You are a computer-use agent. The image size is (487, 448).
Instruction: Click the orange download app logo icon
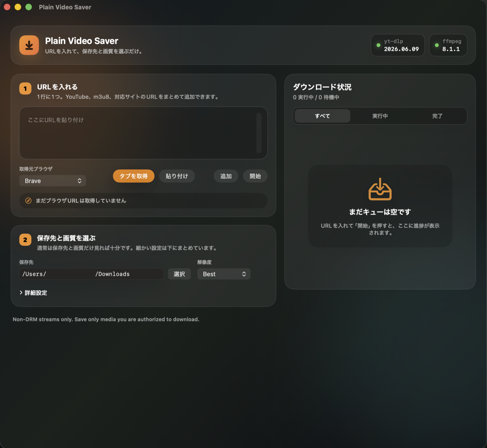(x=29, y=45)
